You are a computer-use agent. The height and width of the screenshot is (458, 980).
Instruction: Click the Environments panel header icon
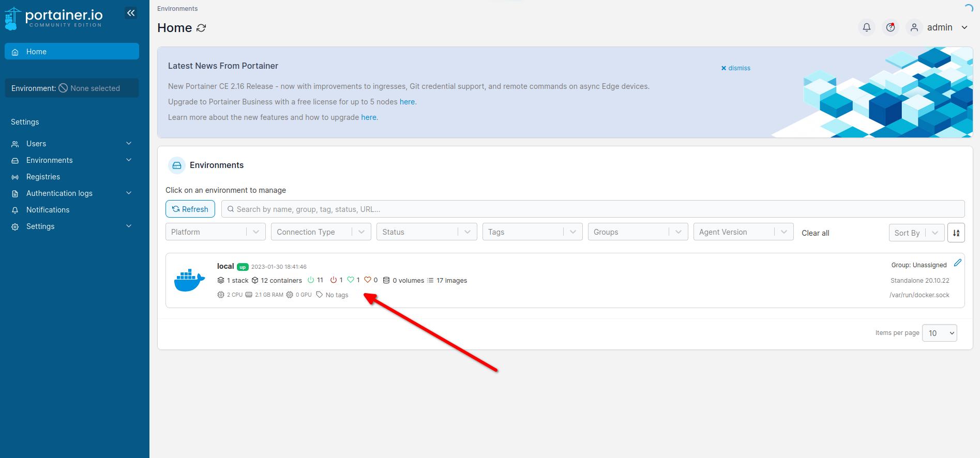(177, 165)
